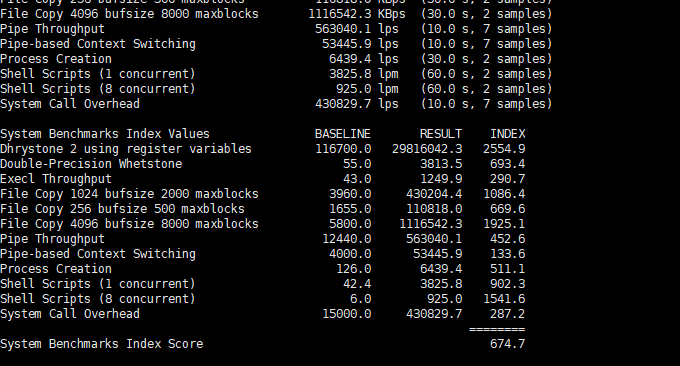Viewport: 680px width, 366px height.
Task: Select the Shell Scripts index 1541.6
Action: click(x=504, y=299)
